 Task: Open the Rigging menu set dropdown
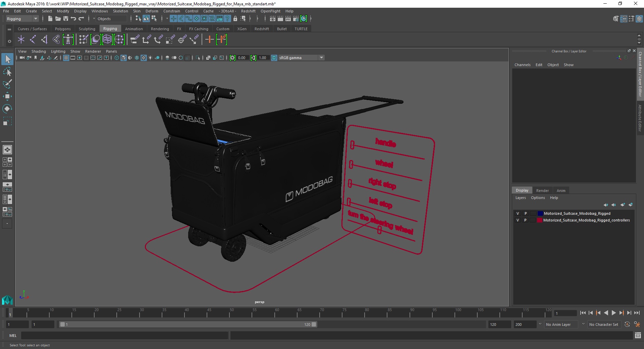pyautogui.click(x=22, y=19)
